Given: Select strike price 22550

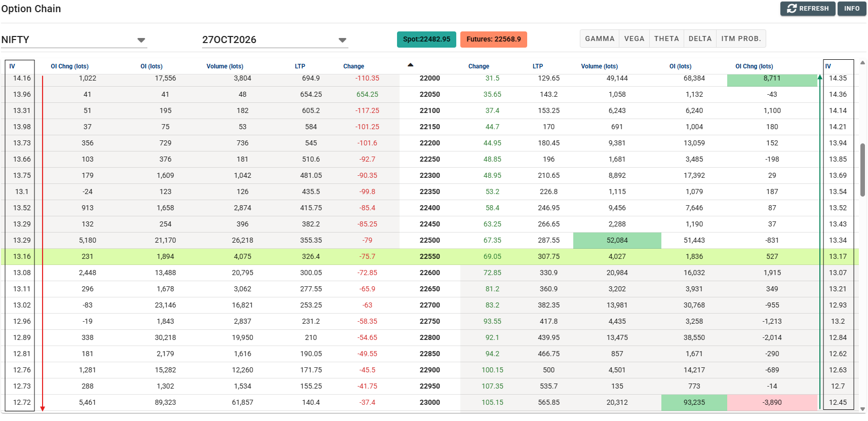Looking at the screenshot, I should [430, 256].
